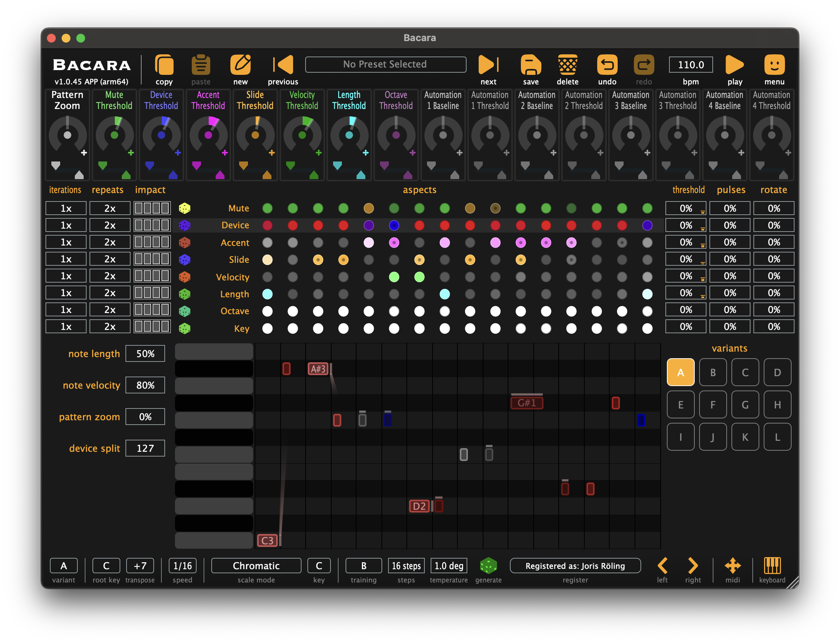Click the copy preset icon
The image size is (840, 643).
coord(164,65)
